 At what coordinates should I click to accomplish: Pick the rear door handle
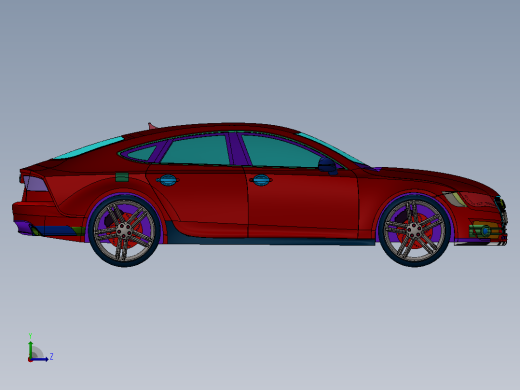(167, 180)
